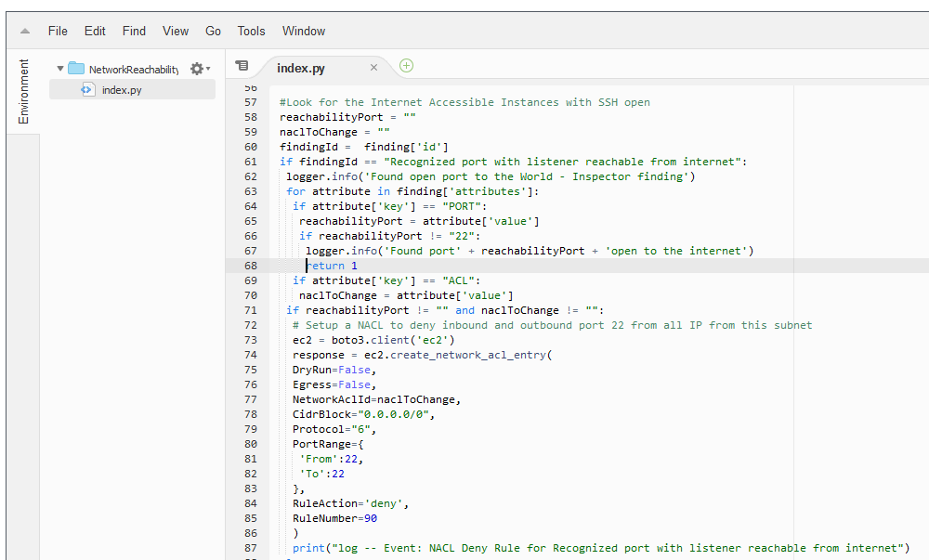Click the string "PORT" on line 64
Screen dimensions: 929x560
(462, 206)
